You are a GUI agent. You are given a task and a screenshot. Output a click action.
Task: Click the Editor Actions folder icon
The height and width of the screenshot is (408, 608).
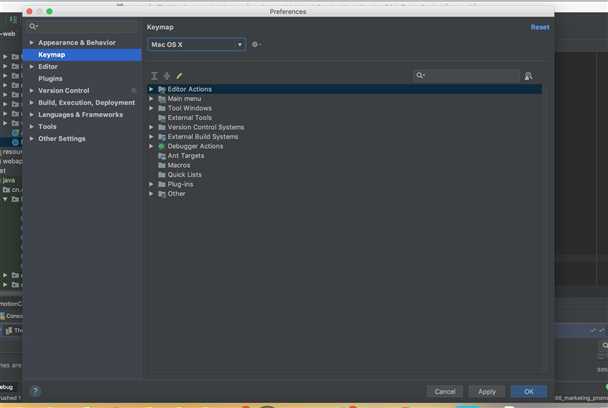(x=162, y=90)
